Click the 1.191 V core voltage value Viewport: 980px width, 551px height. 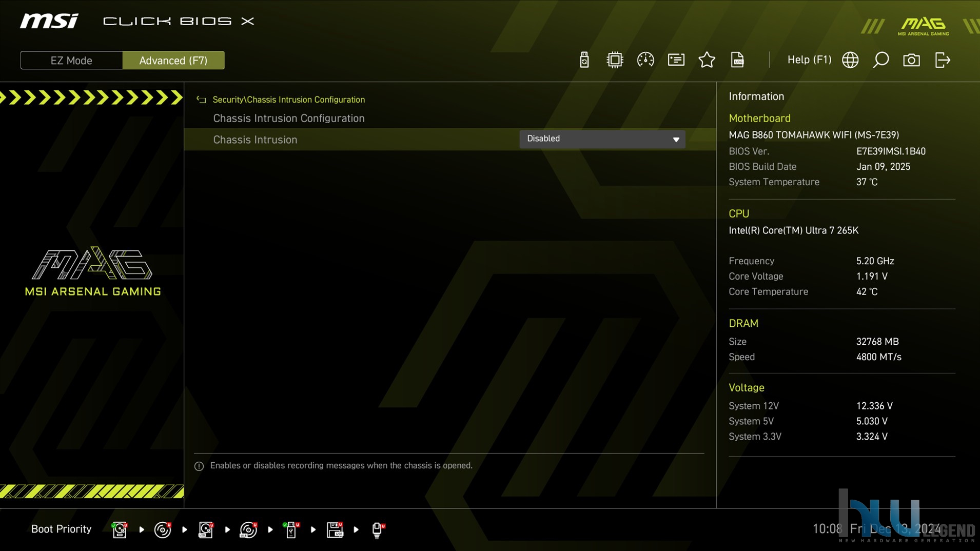(872, 277)
